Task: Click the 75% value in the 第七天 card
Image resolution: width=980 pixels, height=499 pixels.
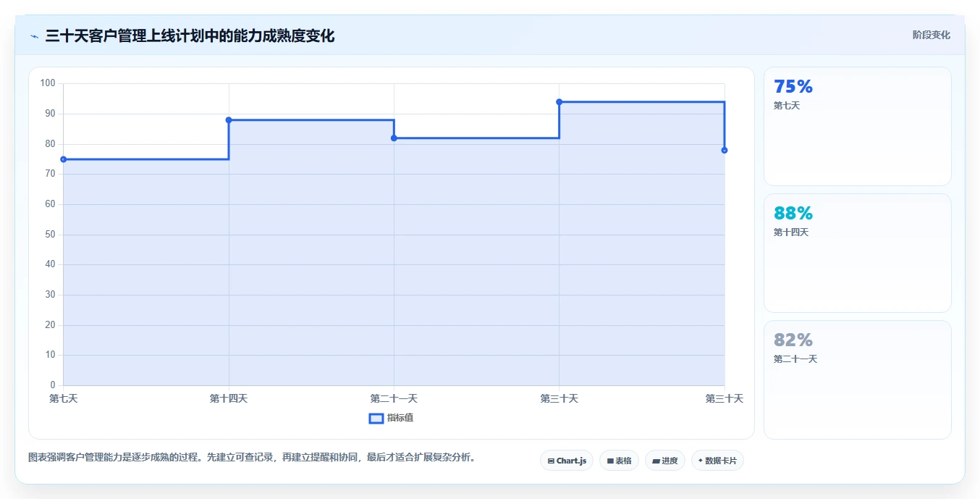Action: (x=793, y=87)
